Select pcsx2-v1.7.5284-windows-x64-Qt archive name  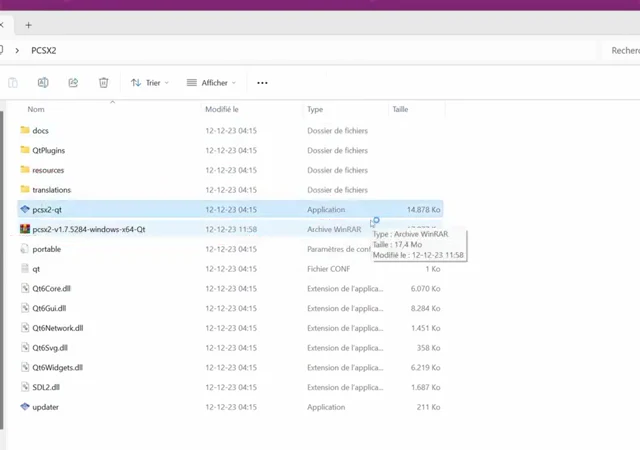[x=89, y=229]
